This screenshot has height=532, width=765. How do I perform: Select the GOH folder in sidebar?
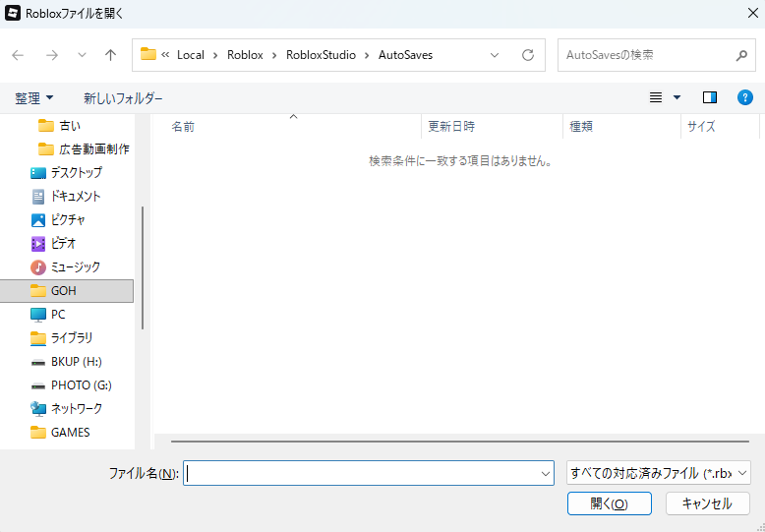click(x=66, y=291)
